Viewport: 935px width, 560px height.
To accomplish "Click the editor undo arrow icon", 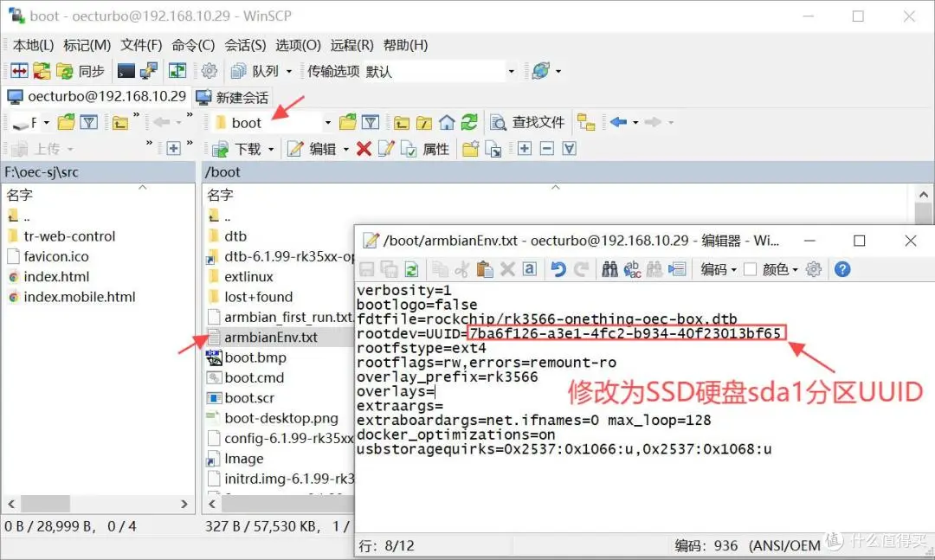I will tap(558, 269).
